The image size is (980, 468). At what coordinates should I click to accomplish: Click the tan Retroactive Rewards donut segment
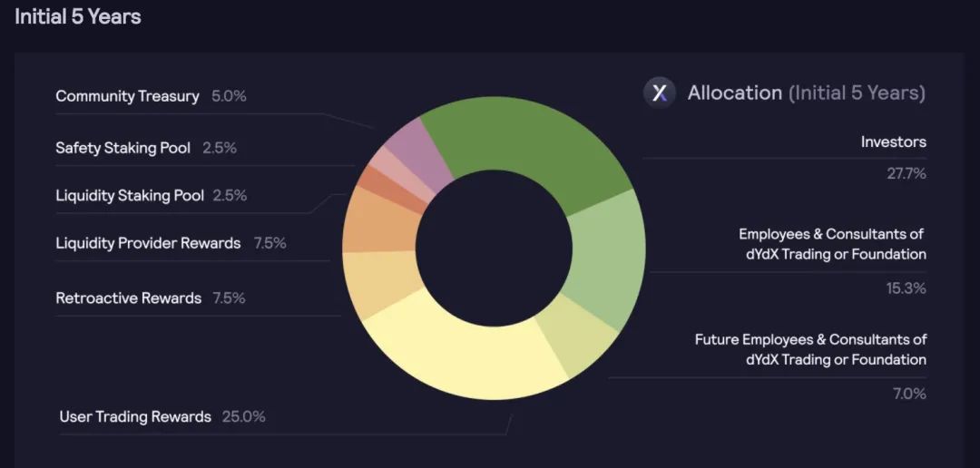[x=382, y=282]
